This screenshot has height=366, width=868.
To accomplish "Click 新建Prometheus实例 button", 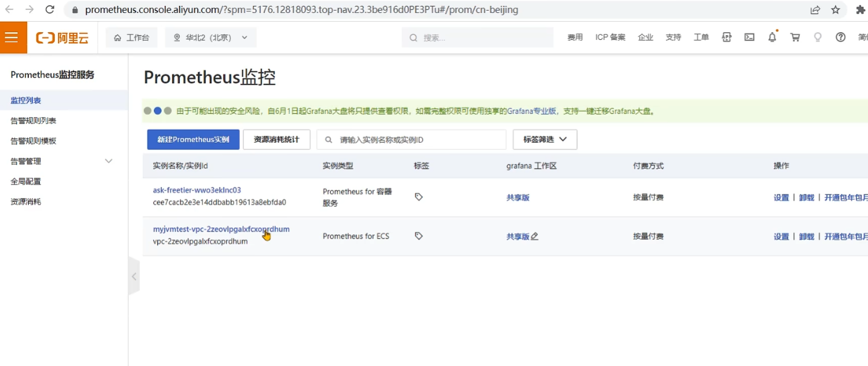I will pyautogui.click(x=193, y=139).
